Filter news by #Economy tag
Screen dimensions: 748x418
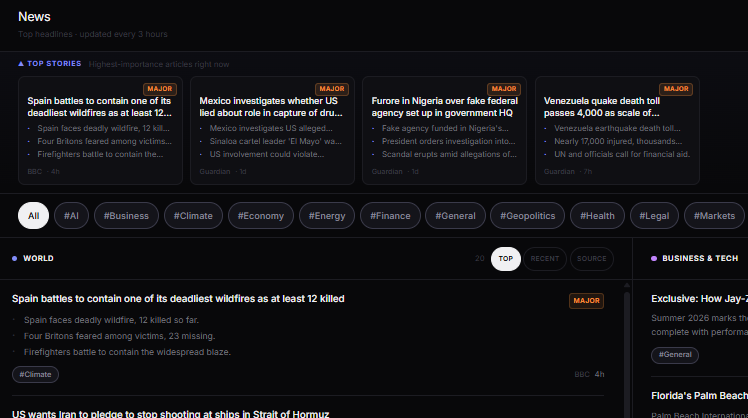(x=261, y=216)
